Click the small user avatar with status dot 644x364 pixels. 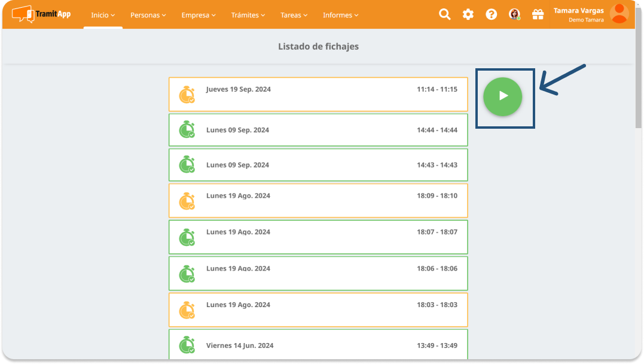coord(514,14)
